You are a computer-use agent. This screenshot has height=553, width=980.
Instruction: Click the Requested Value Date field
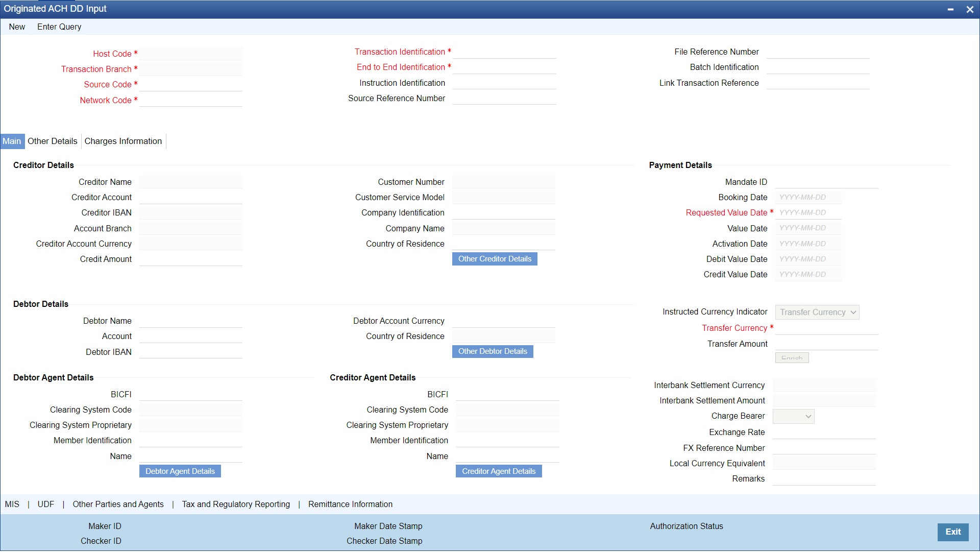pyautogui.click(x=807, y=213)
